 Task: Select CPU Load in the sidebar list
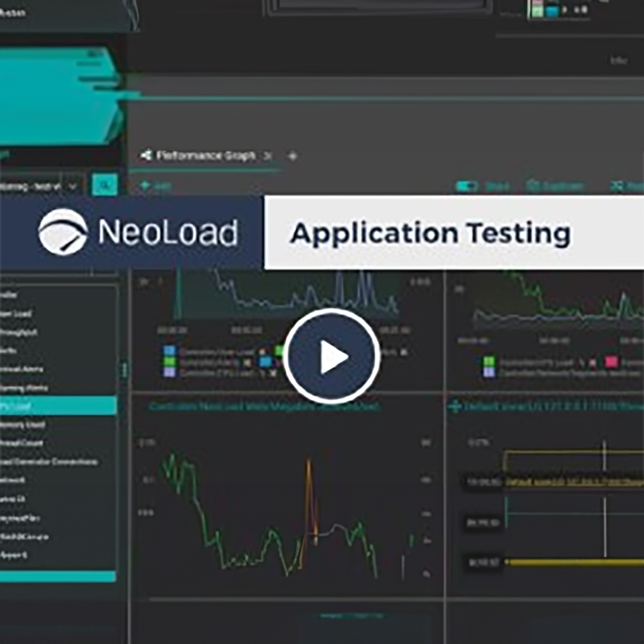58,406
